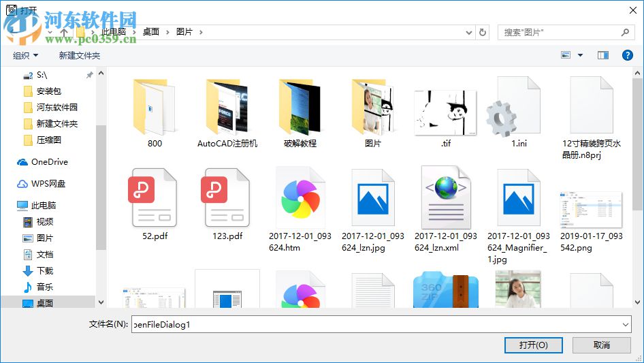Open view options dropdown arrow
Screen dimensions: 644x363
pyautogui.click(x=580, y=55)
